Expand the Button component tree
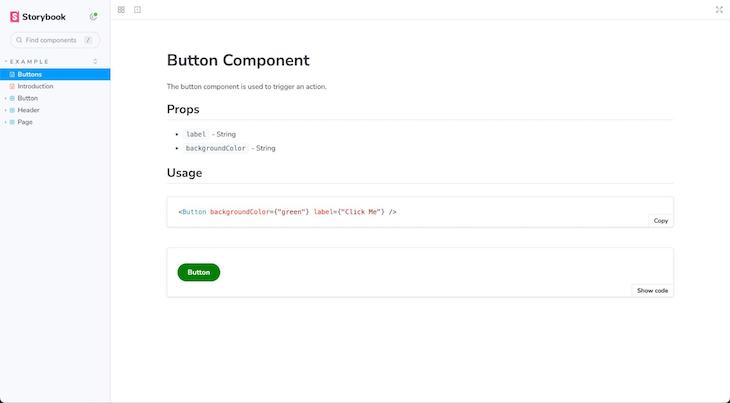730x403 pixels. coord(5,98)
